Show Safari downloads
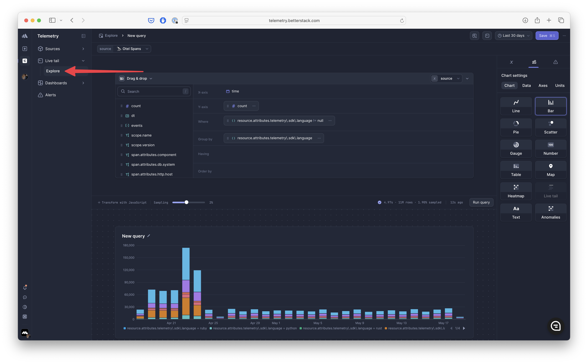 pyautogui.click(x=525, y=20)
